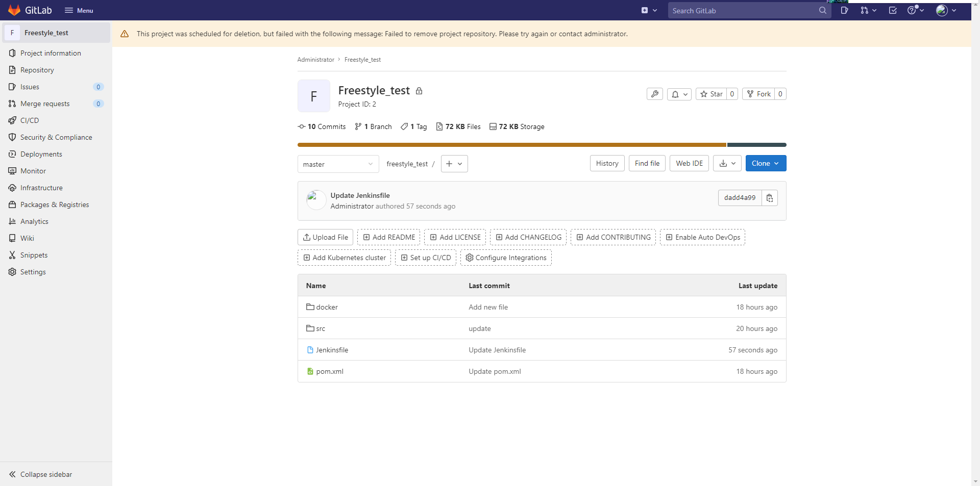Screen dimensions: 980x486
Task: Click the repository languages color bar
Action: pos(511,145)
